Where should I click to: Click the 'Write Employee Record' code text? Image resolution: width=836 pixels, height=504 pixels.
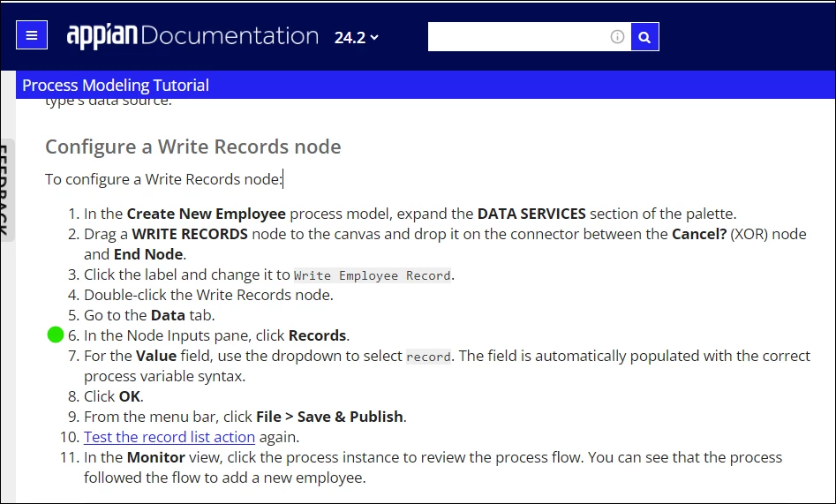point(373,275)
